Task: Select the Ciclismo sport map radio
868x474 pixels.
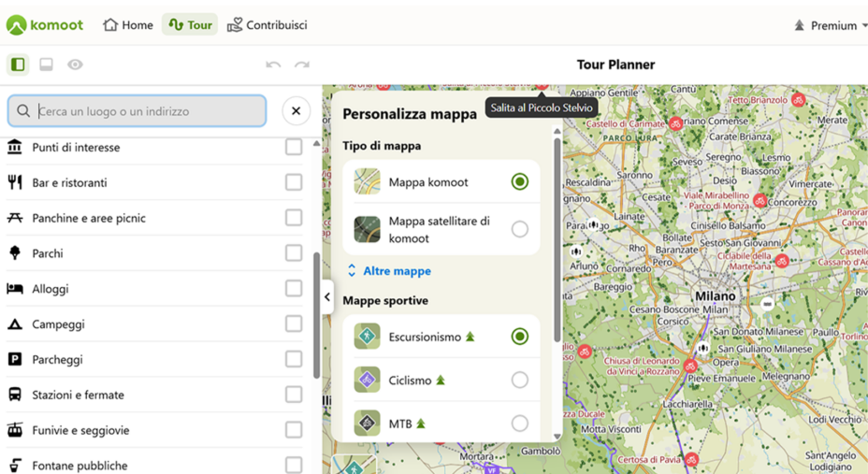Action: click(x=520, y=380)
